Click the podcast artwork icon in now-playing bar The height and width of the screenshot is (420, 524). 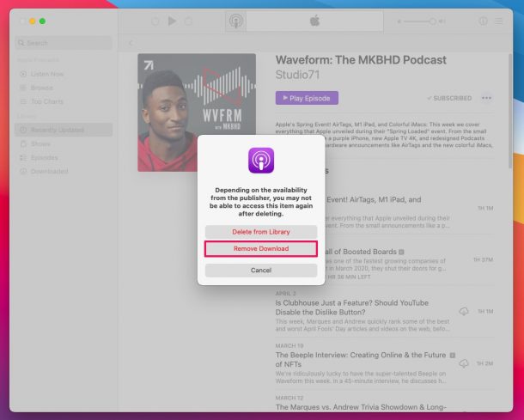(235, 21)
